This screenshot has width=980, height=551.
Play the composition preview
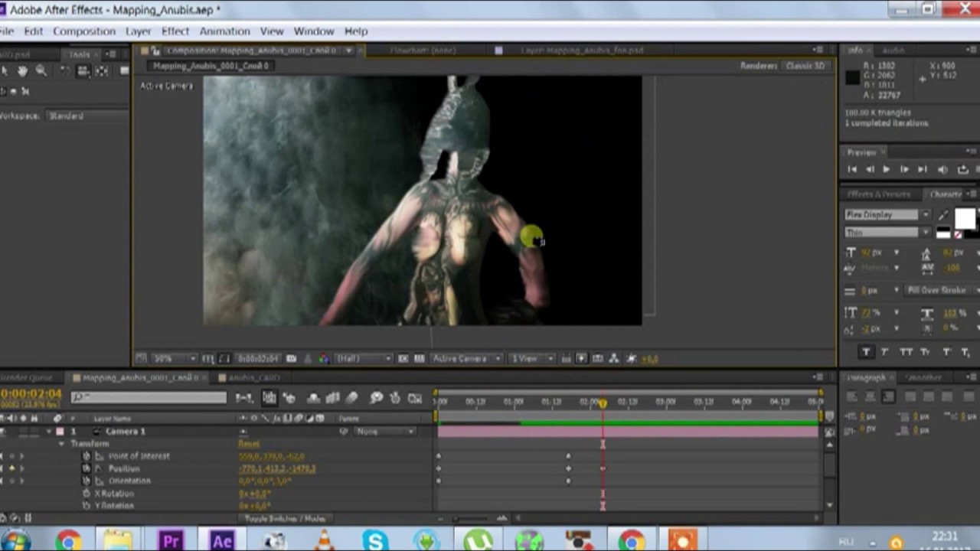tap(887, 169)
